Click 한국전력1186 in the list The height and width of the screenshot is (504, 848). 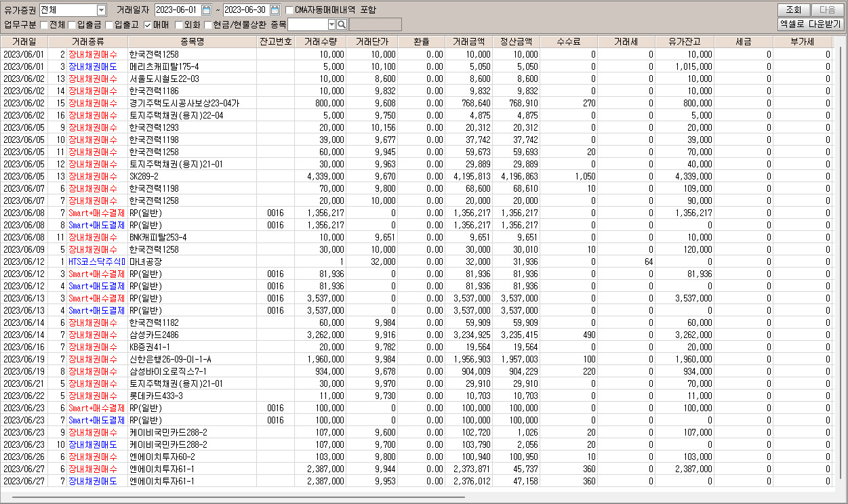(x=154, y=91)
